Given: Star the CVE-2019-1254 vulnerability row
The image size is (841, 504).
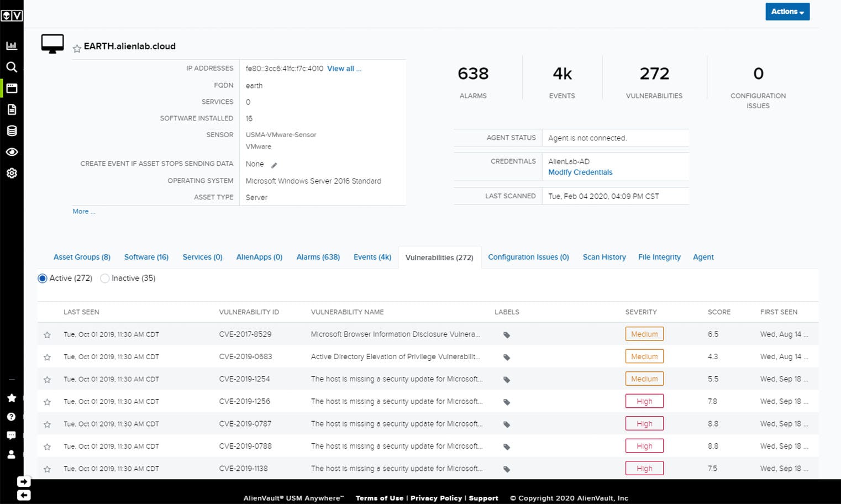Looking at the screenshot, I should click(x=48, y=380).
